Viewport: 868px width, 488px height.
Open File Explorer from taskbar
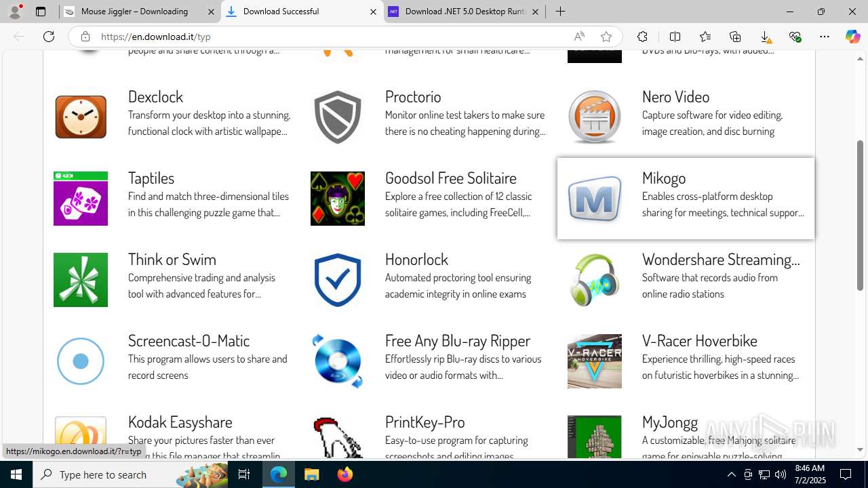pyautogui.click(x=311, y=474)
